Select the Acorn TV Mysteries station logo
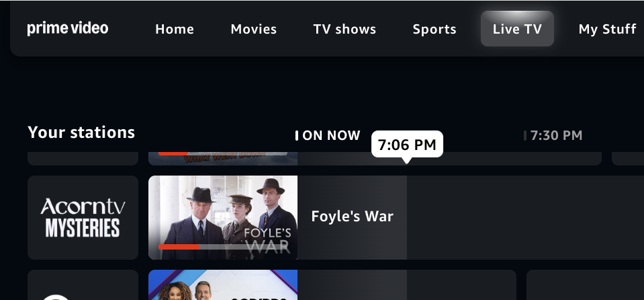This screenshot has width=644, height=300. 83,218
